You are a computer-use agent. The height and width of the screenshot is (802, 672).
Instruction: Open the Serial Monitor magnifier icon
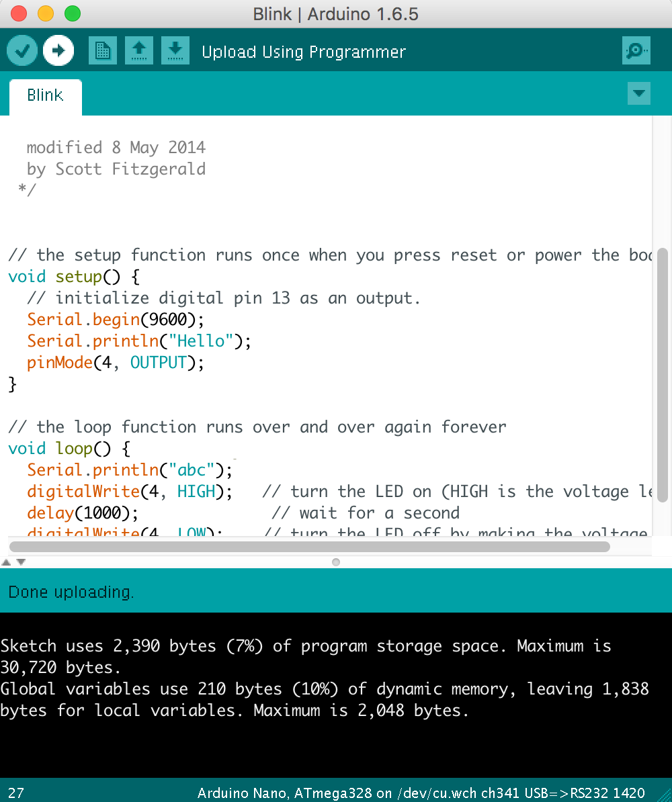(636, 50)
